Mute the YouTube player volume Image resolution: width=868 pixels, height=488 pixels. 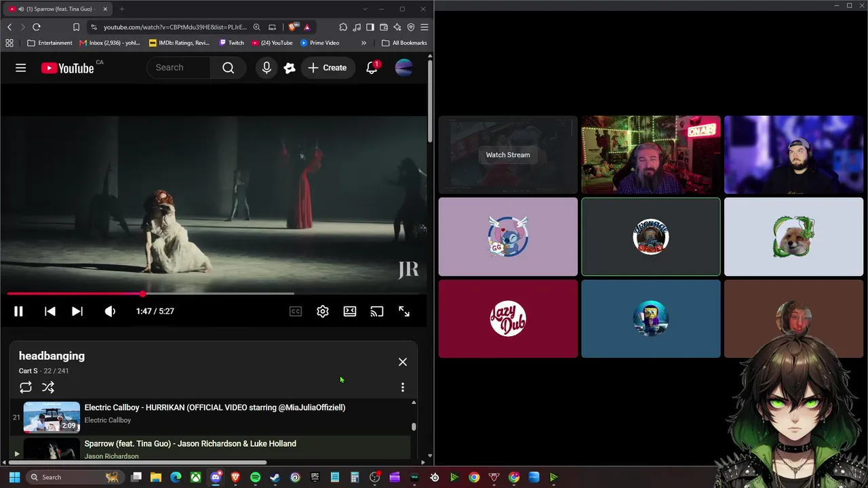point(110,311)
